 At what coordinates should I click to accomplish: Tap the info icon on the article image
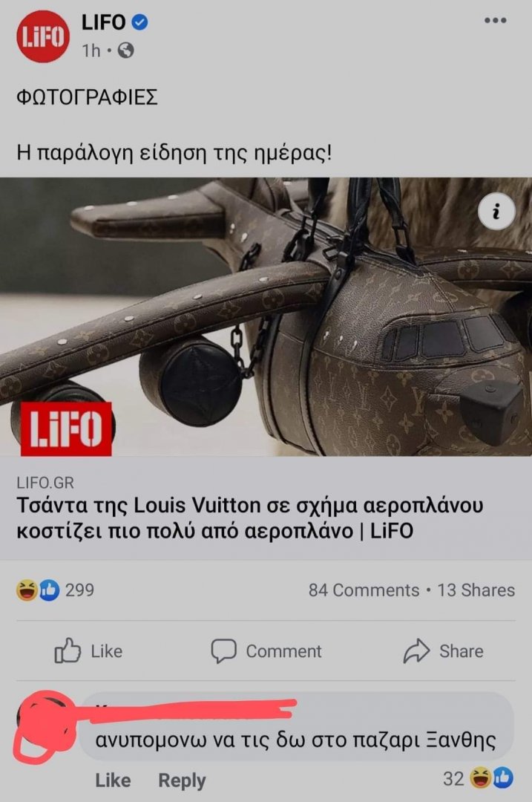click(x=496, y=211)
